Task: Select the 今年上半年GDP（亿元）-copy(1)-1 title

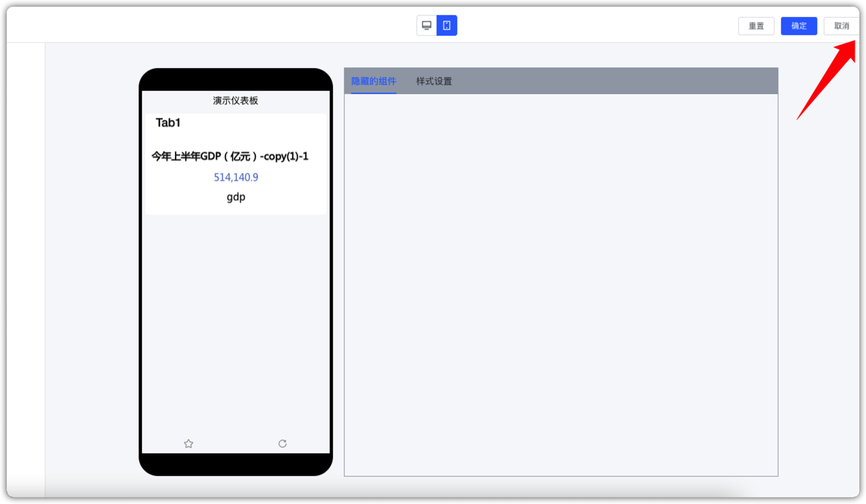Action: click(230, 157)
